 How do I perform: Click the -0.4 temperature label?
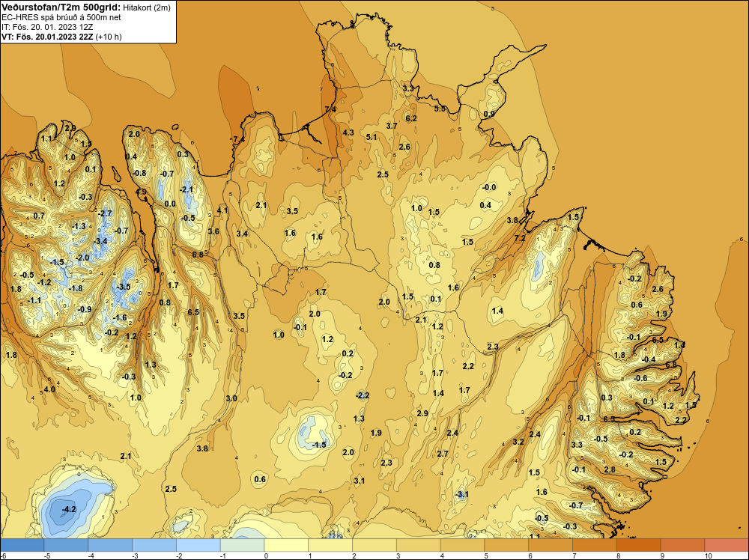point(648,359)
